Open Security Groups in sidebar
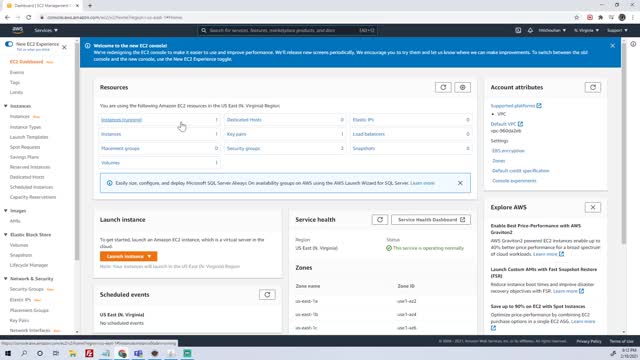The image size is (640, 360). 27,289
